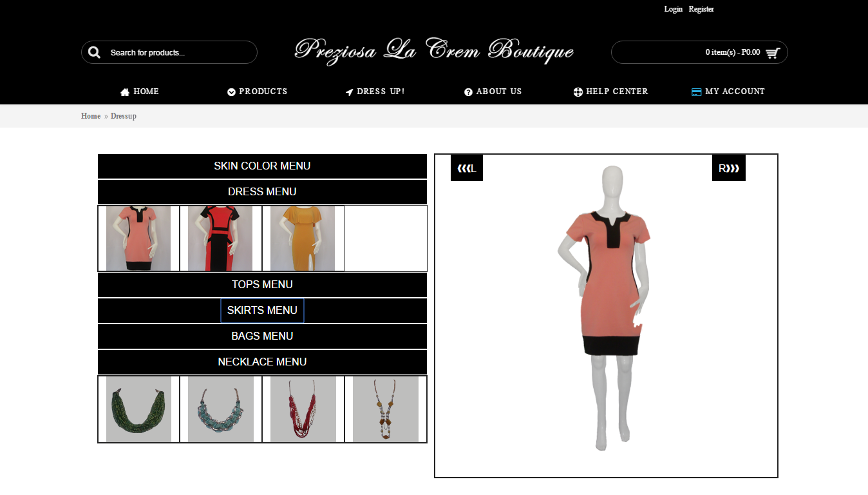
Task: Click the Register link
Action: (701, 9)
